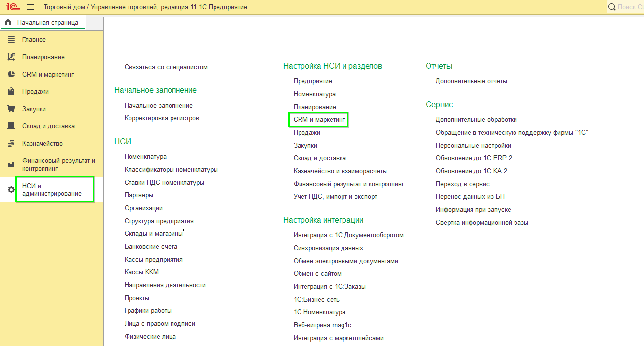The image size is (644, 346).
Task: Open Интеграция с маркетплейсами
Action: tap(339, 338)
